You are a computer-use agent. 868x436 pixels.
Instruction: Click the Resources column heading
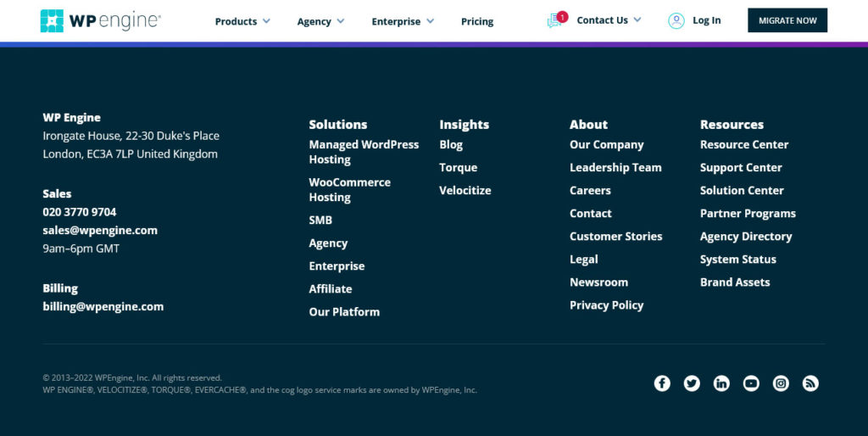[732, 125]
